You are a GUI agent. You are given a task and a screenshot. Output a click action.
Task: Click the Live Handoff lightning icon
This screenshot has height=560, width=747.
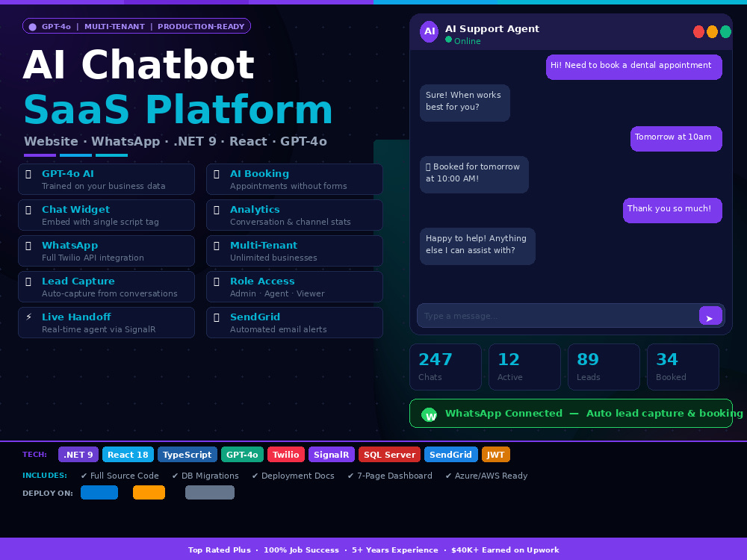tap(28, 317)
